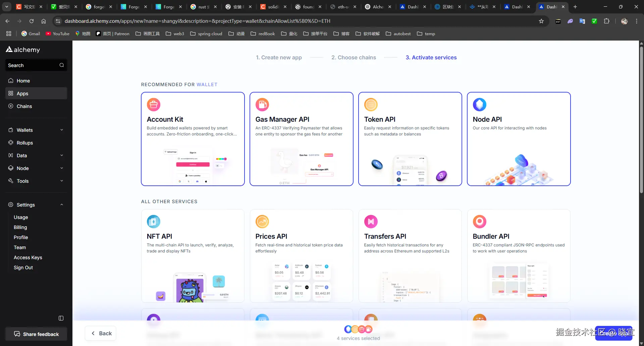Viewport: 644px width, 346px height.
Task: Open the spring cloud bookmarks folder
Action: [206, 34]
